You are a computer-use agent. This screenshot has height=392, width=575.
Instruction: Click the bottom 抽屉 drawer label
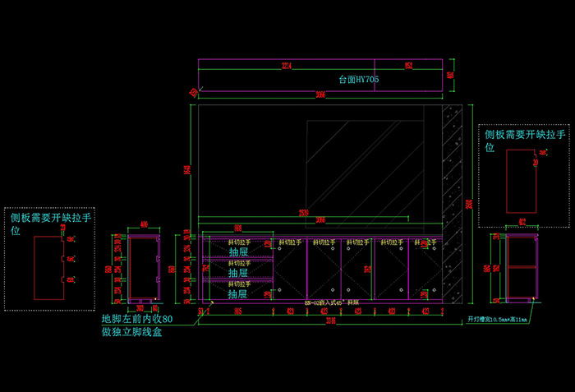(238, 293)
